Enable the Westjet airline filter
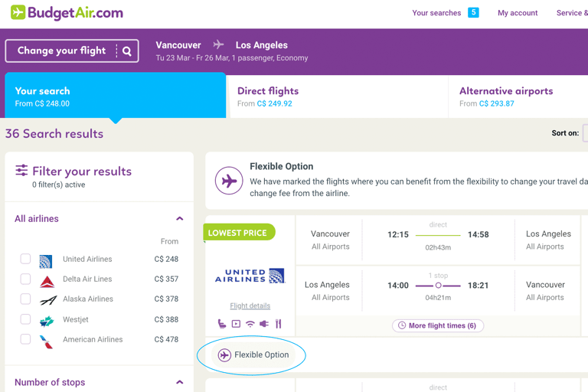Screen dimensions: 588x392 coord(25,319)
